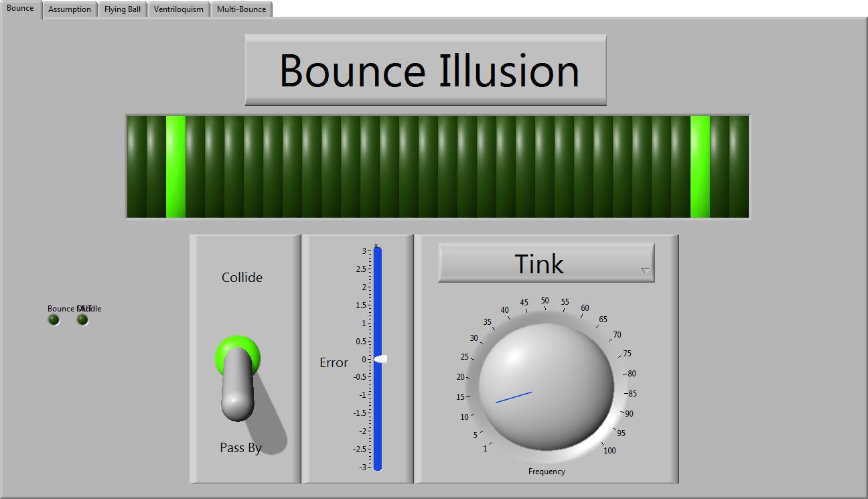868x499 pixels.
Task: Open the Tink sound dropdown arrow
Action: pyautogui.click(x=645, y=271)
